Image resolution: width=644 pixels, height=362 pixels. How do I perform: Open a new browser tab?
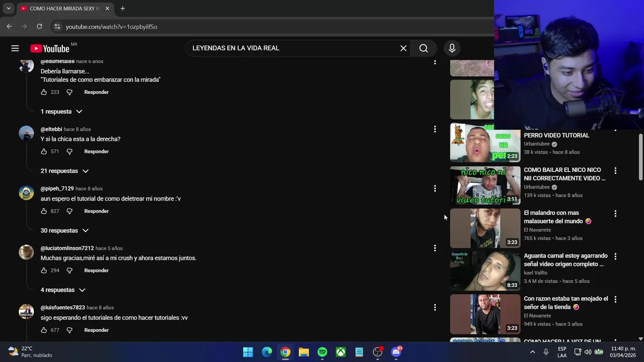(122, 9)
